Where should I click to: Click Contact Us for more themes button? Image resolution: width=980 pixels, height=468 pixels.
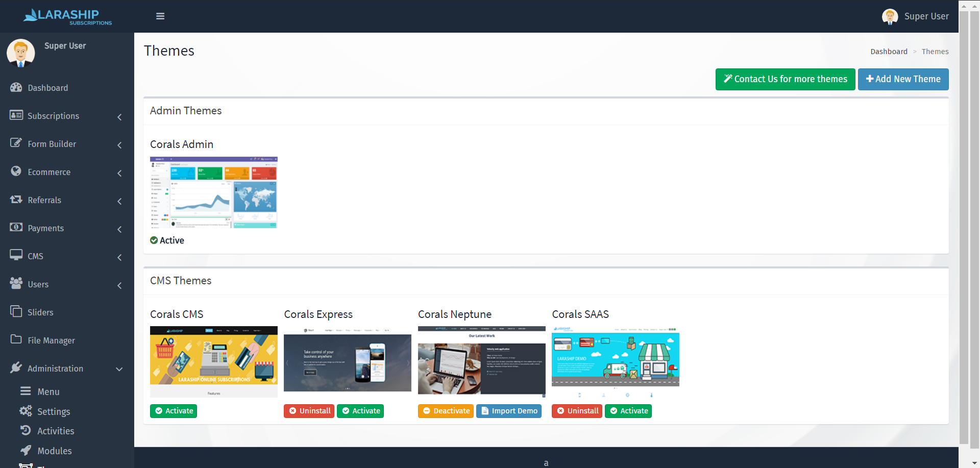click(785, 79)
